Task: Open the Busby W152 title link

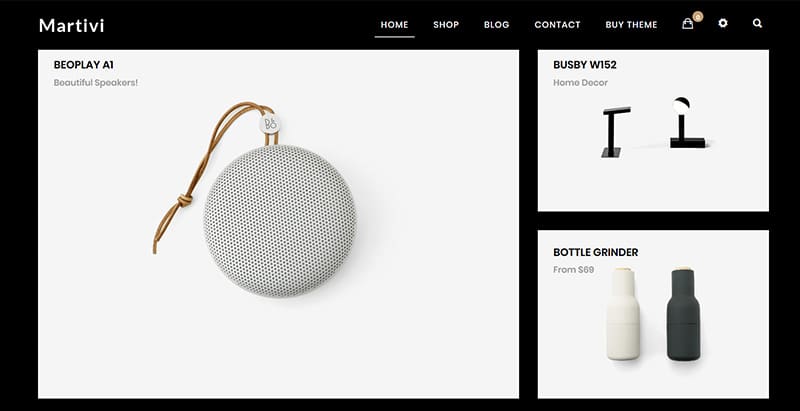Action: [x=585, y=65]
